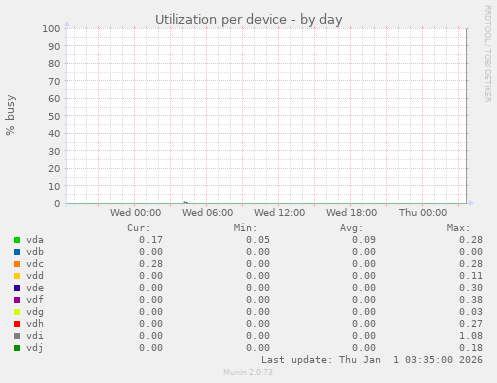This screenshot has width=497, height=383.
Task: Click the 'Max:' column header
Action: coord(458,228)
